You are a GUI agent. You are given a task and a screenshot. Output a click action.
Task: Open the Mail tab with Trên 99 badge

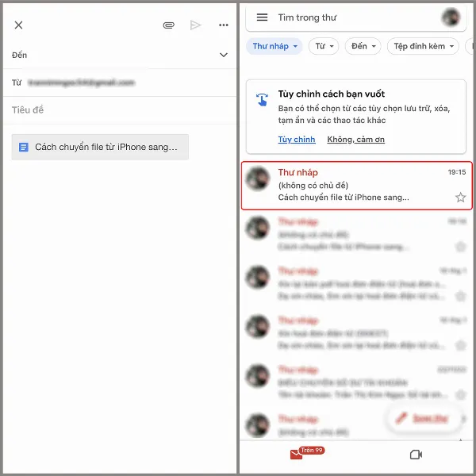point(306,453)
